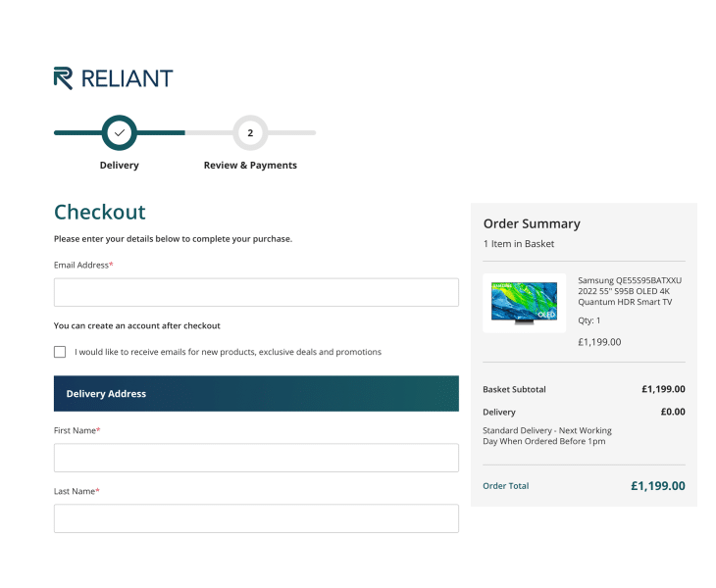Click the Delivery step label

click(119, 166)
